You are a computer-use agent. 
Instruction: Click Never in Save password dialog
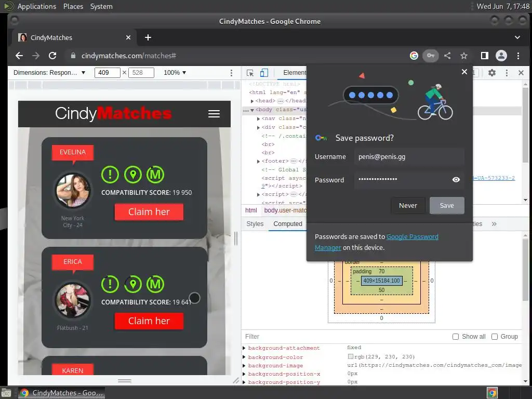point(408,206)
